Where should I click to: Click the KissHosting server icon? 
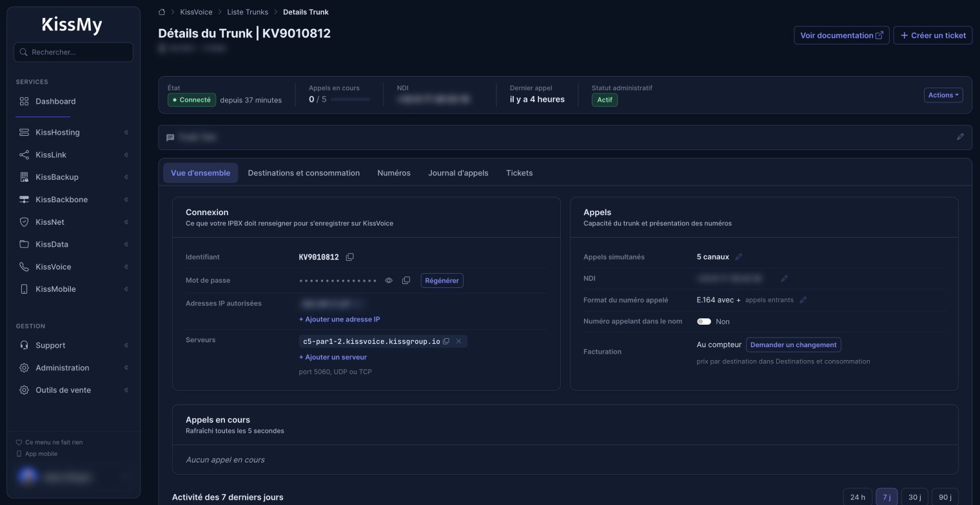tap(24, 133)
